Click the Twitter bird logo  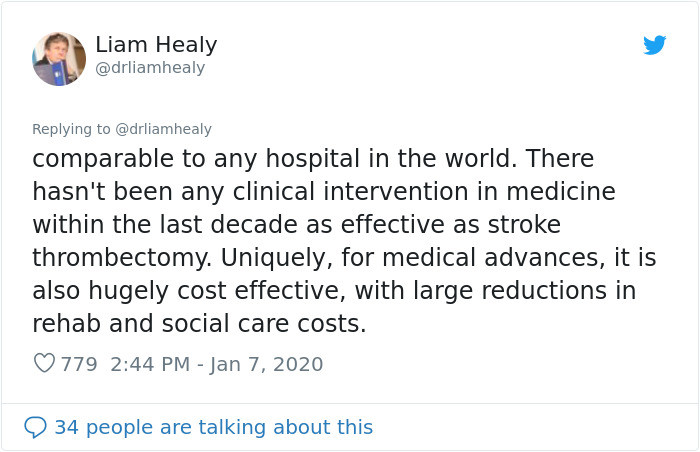[x=654, y=45]
